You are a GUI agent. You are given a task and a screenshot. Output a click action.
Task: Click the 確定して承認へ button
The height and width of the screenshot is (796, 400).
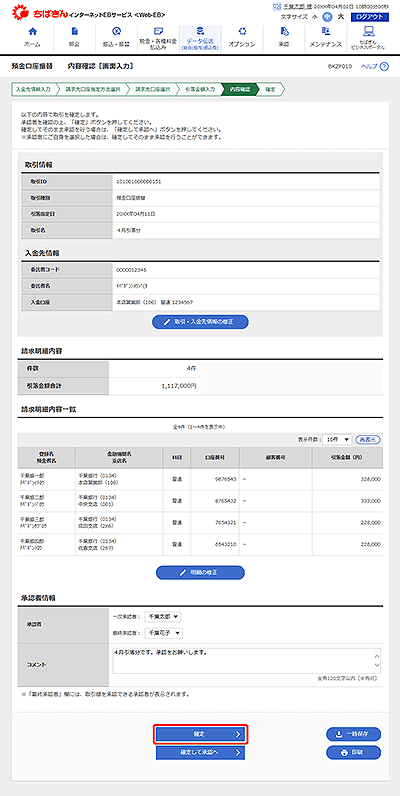coord(201,753)
